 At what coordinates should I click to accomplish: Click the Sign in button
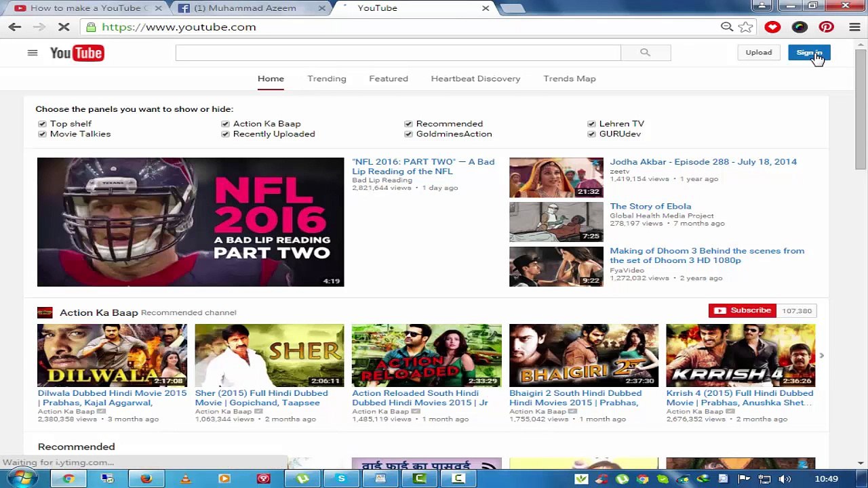pyautogui.click(x=809, y=52)
